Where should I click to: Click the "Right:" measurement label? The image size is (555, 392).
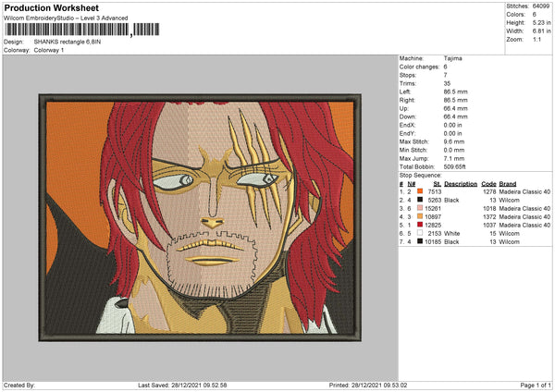pyautogui.click(x=407, y=100)
